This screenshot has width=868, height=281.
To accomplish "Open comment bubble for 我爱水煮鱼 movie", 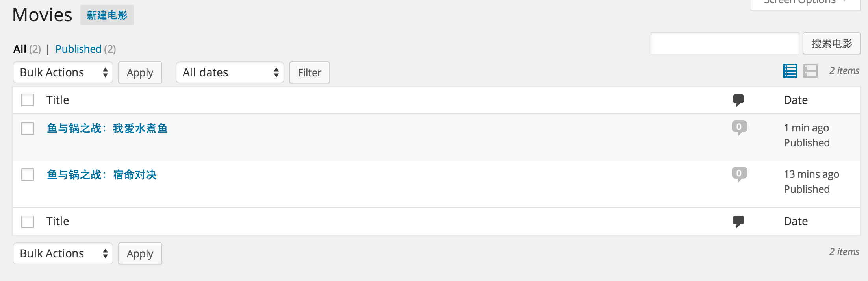I will click(x=739, y=128).
